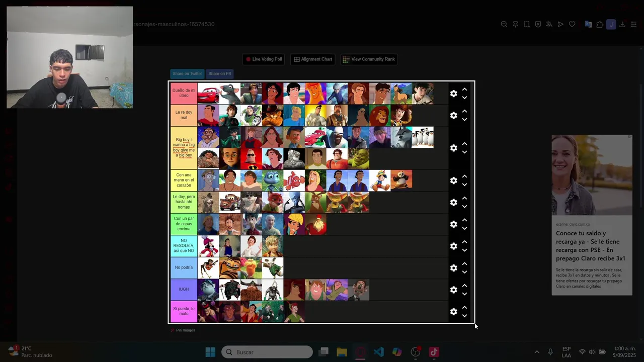Open Copilot app from taskbar

click(x=397, y=352)
